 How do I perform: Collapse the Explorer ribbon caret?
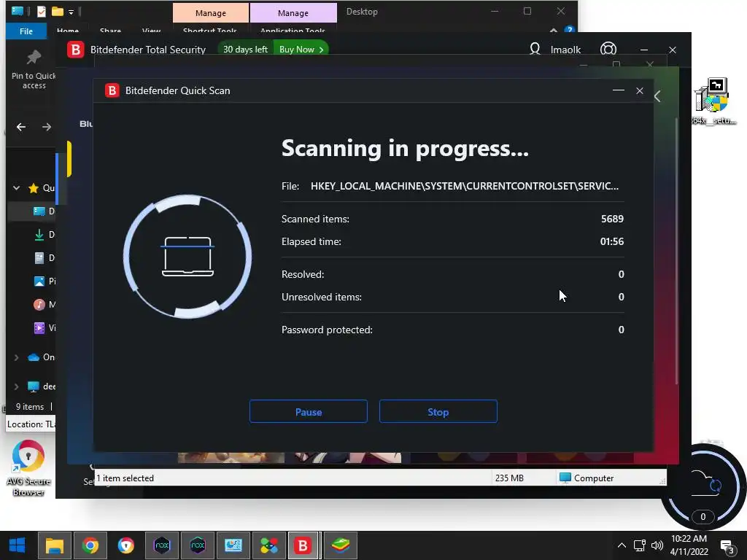(553, 30)
